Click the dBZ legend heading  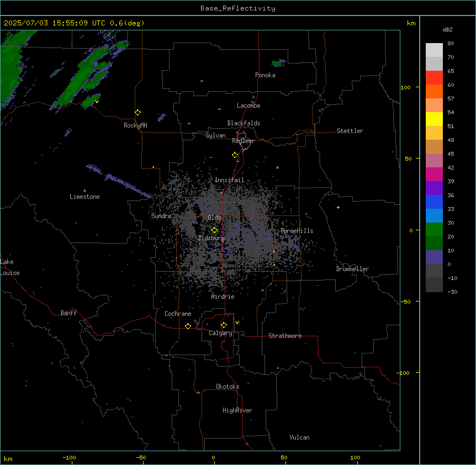(x=447, y=29)
